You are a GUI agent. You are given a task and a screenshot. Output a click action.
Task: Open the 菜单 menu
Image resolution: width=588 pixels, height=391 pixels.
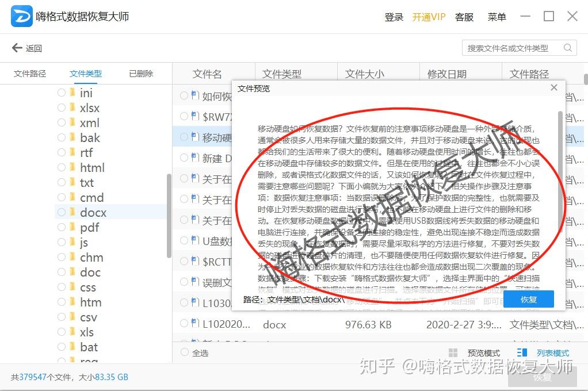tap(497, 17)
